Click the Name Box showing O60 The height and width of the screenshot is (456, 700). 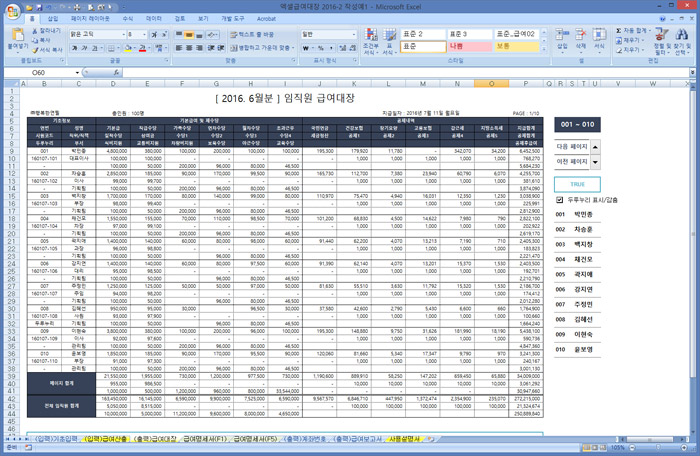[x=38, y=72]
